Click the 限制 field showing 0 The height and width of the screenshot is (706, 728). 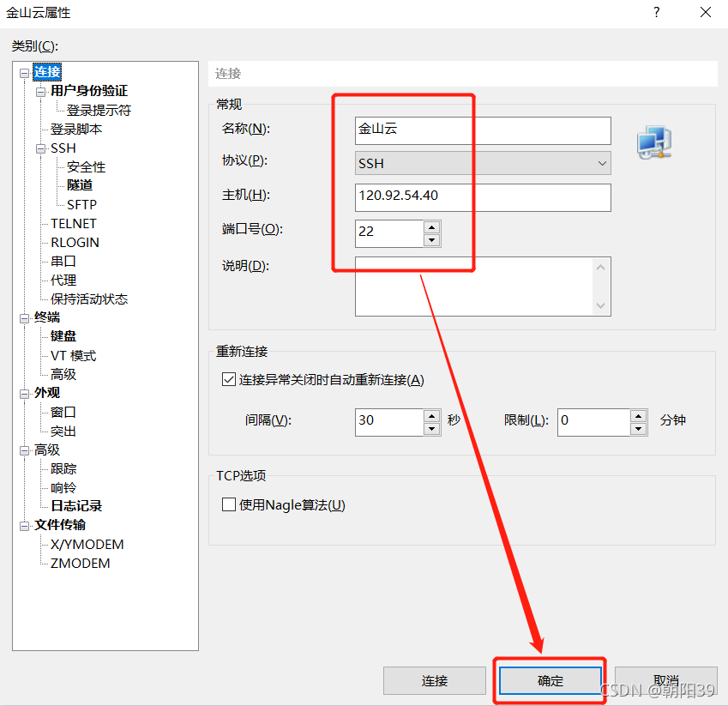point(593,422)
